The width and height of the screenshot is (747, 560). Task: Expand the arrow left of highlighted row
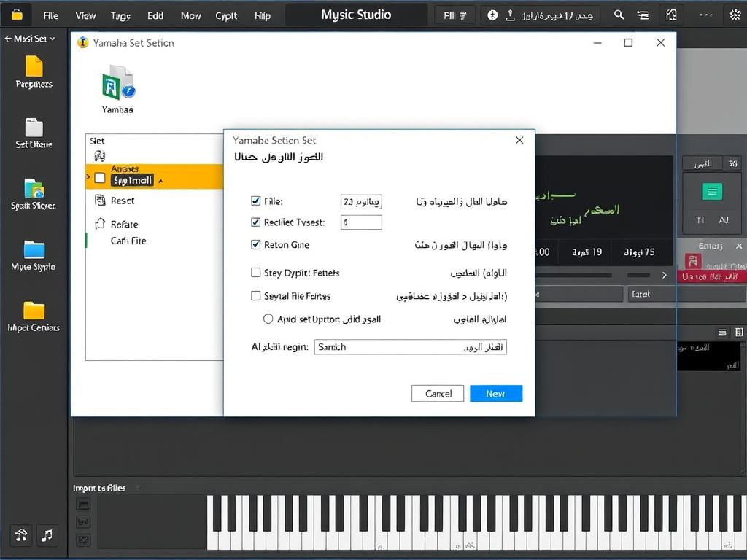88,176
